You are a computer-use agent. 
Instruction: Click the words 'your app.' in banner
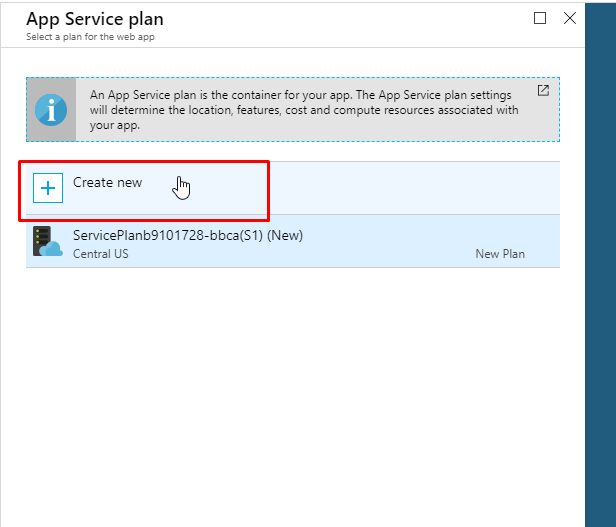[x=115, y=125]
